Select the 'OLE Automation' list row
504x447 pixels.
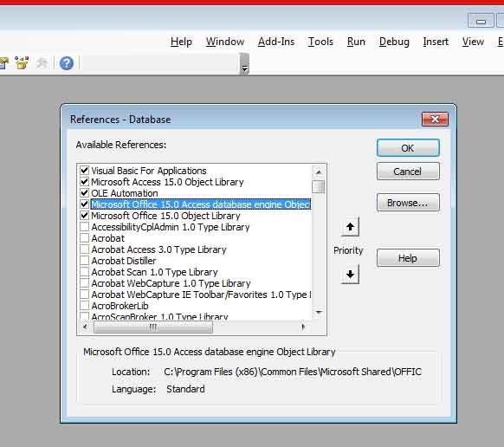(201, 192)
